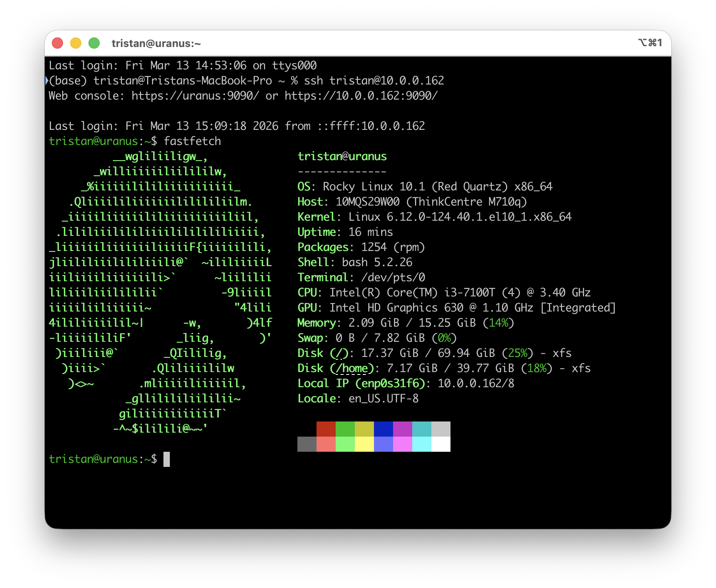The image size is (716, 588).
Task: Click the yellow minimize traffic light
Action: coord(76,43)
